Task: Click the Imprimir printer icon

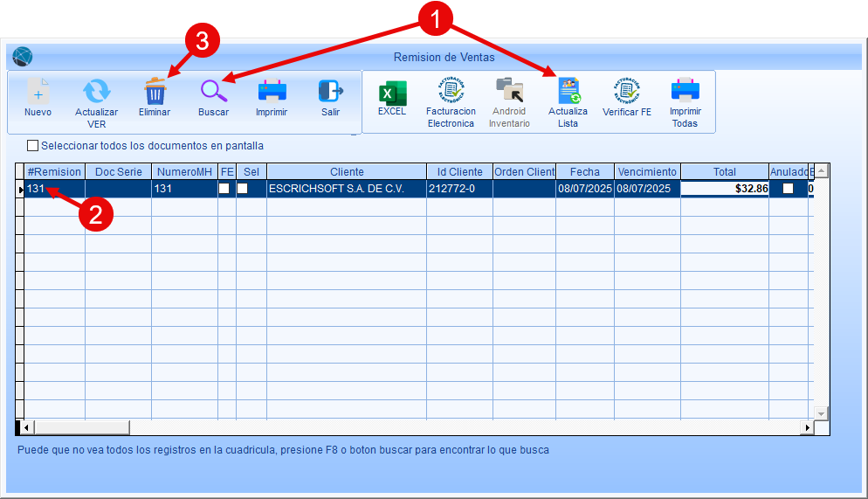Action: tap(272, 92)
